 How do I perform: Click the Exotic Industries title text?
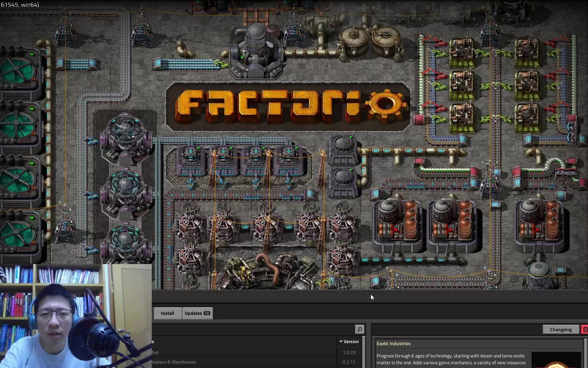[393, 343]
